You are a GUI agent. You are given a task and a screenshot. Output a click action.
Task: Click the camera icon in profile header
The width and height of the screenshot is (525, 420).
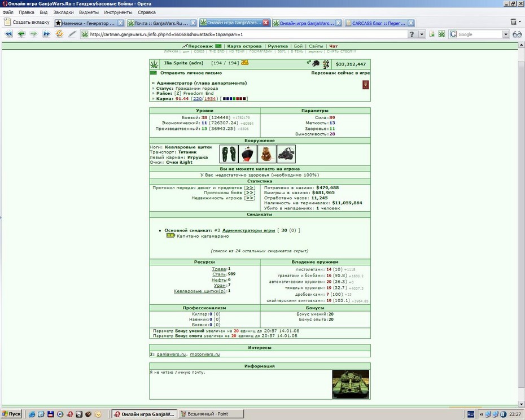pos(316,63)
